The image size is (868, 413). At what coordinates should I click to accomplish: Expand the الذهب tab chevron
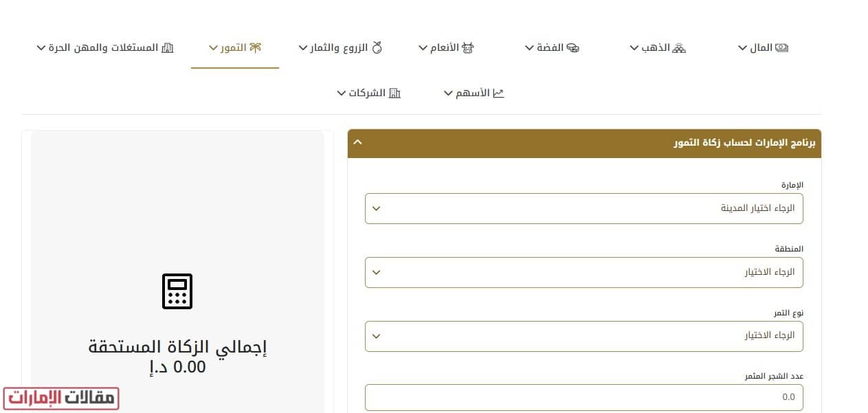tap(634, 47)
